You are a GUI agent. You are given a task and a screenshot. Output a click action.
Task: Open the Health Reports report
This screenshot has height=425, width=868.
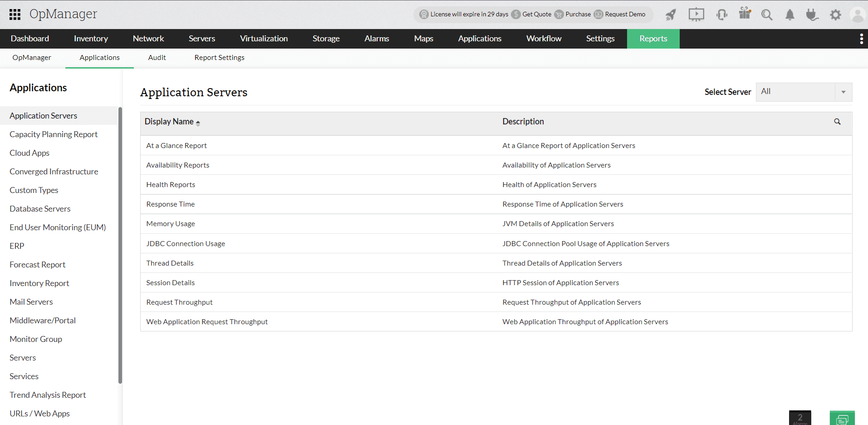171,184
